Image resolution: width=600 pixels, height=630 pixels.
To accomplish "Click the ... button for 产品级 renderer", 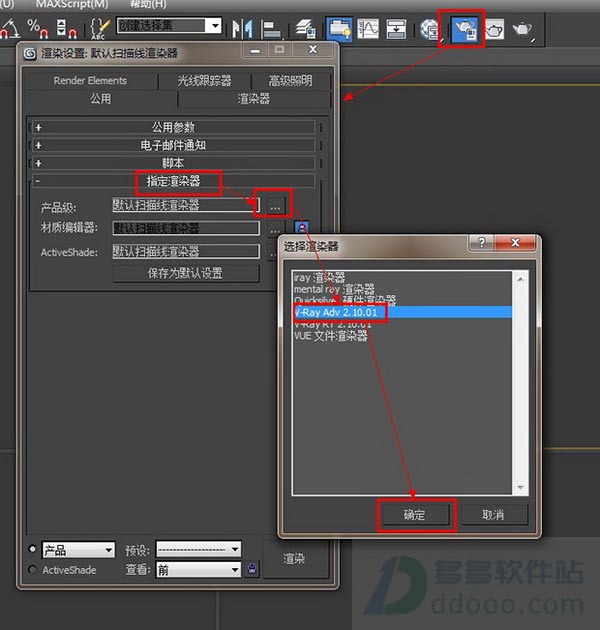I will pos(275,206).
